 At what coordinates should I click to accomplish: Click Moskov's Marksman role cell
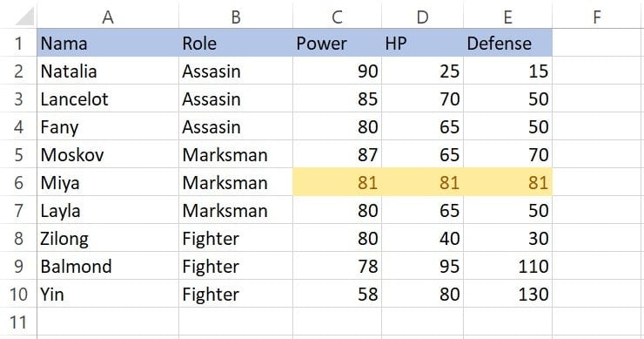click(236, 155)
